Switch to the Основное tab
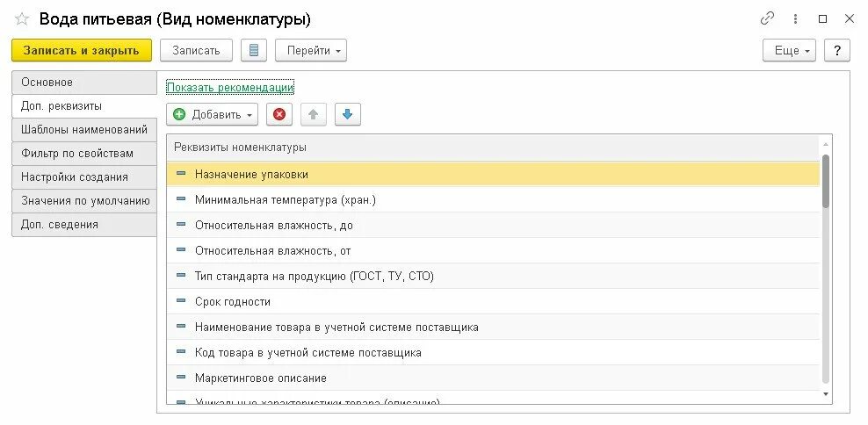This screenshot has height=425, width=868. tap(84, 83)
